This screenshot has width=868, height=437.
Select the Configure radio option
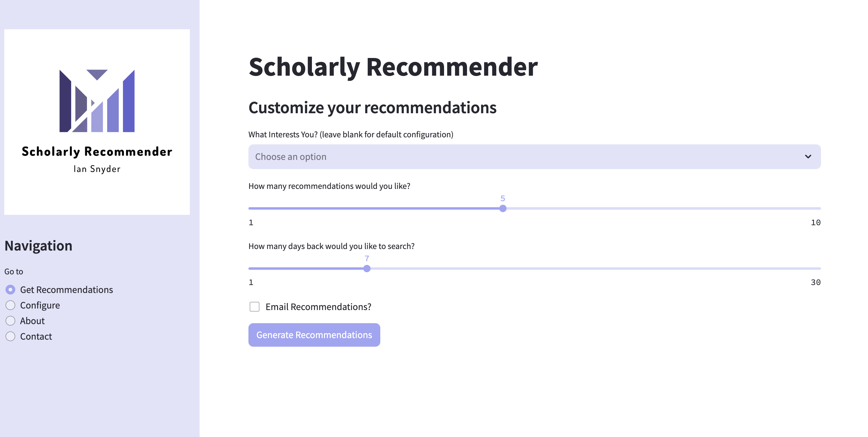click(10, 305)
